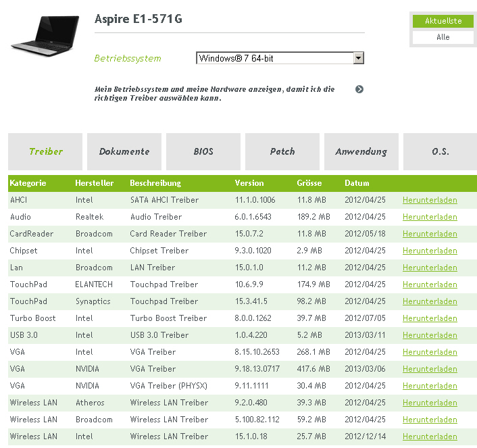Click the Betriebssystem label
477x448 pixels.
128,58
